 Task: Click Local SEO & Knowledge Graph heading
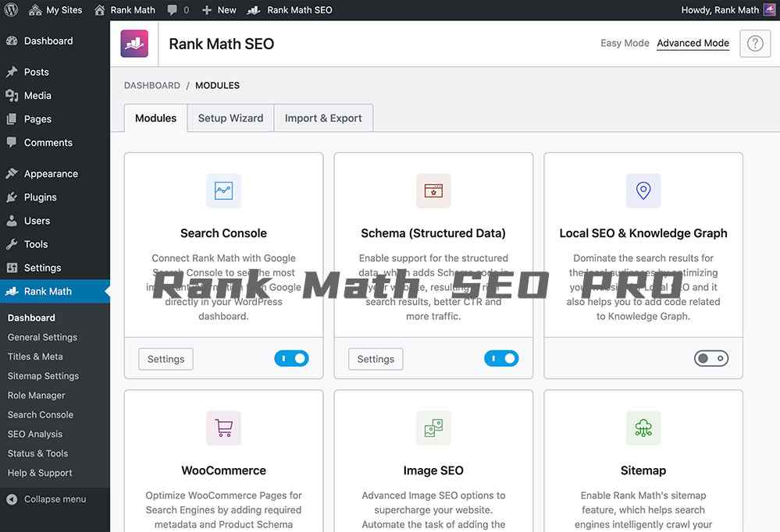(643, 233)
